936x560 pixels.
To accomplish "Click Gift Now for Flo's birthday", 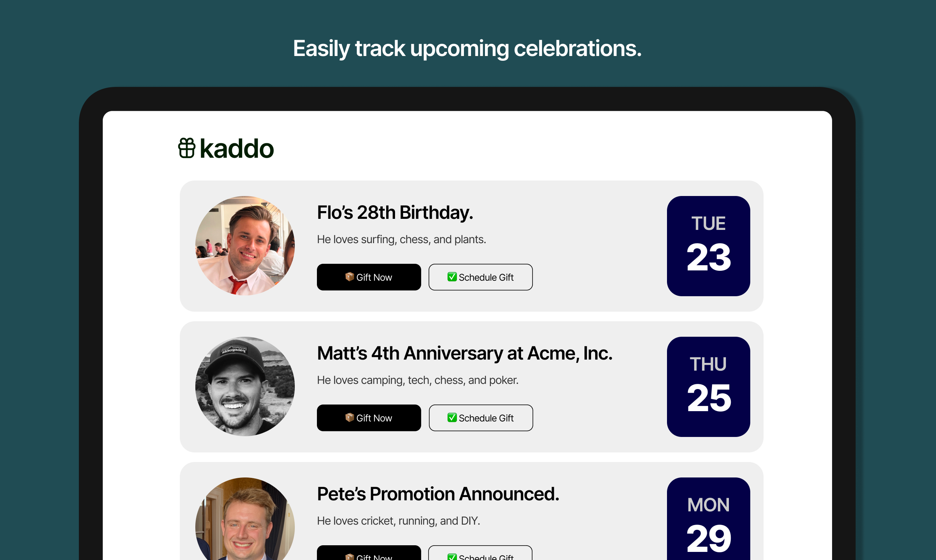I will click(369, 277).
